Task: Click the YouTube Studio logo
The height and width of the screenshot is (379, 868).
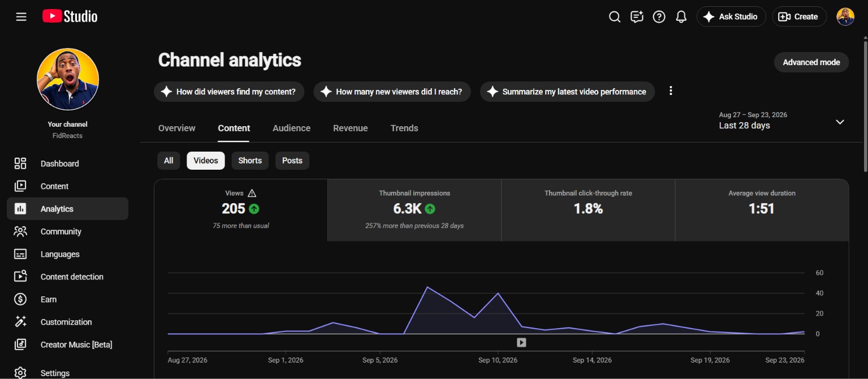Action: coord(70,16)
